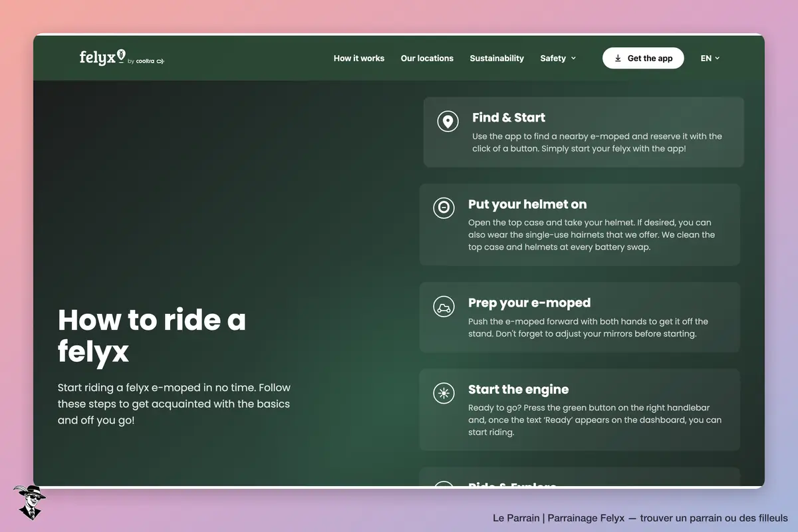Click the helmet icon beside Put your helmet on

tap(444, 207)
